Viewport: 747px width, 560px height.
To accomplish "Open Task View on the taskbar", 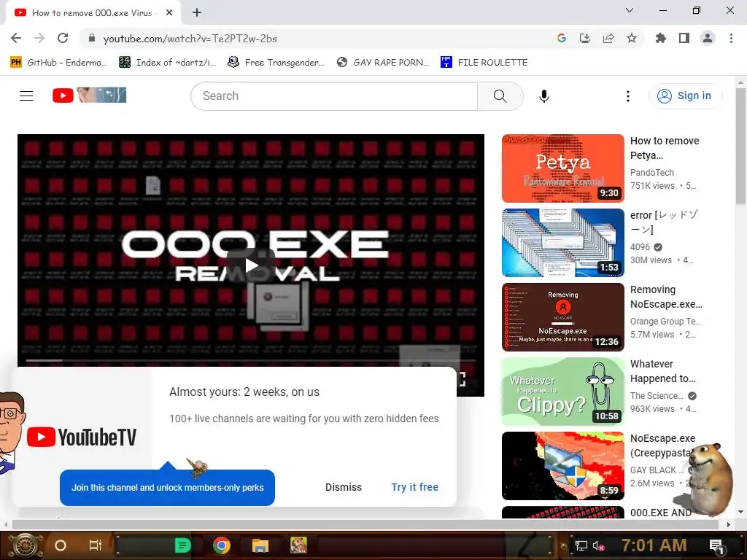I will tap(96, 545).
